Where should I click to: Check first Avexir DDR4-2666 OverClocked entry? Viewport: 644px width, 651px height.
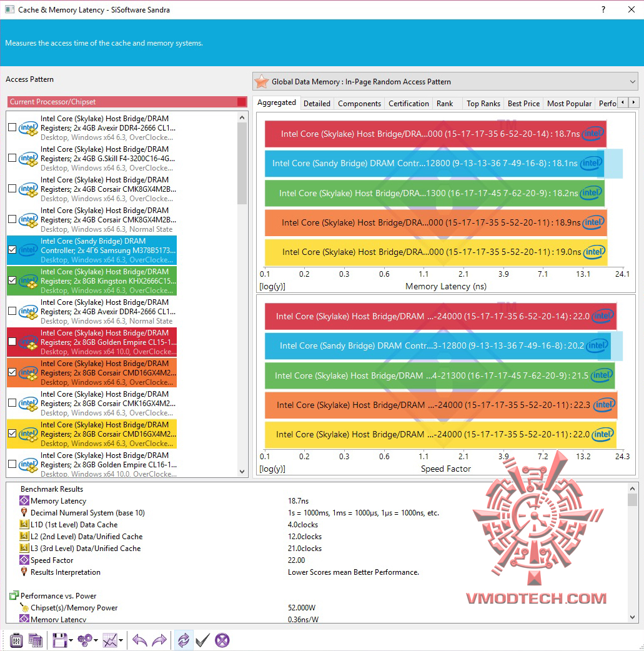pyautogui.click(x=12, y=127)
